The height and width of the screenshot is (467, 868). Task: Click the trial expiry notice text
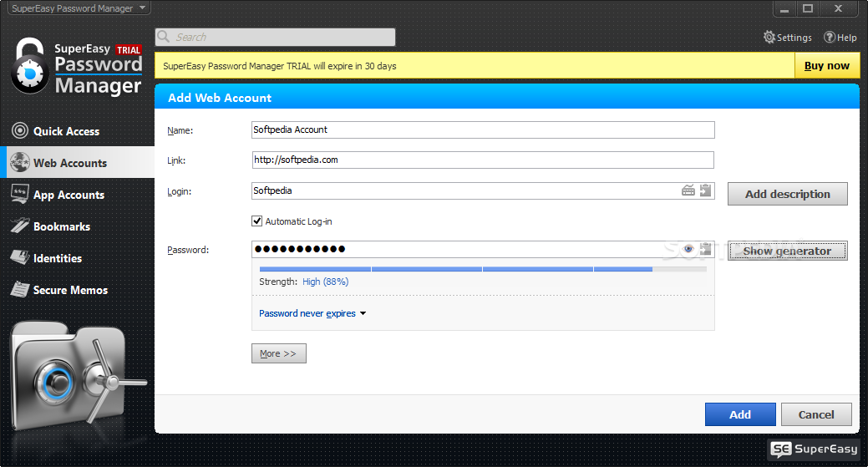tap(280, 66)
